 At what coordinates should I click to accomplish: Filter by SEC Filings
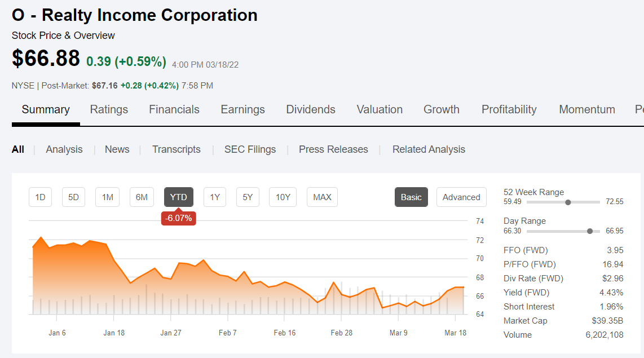click(250, 149)
